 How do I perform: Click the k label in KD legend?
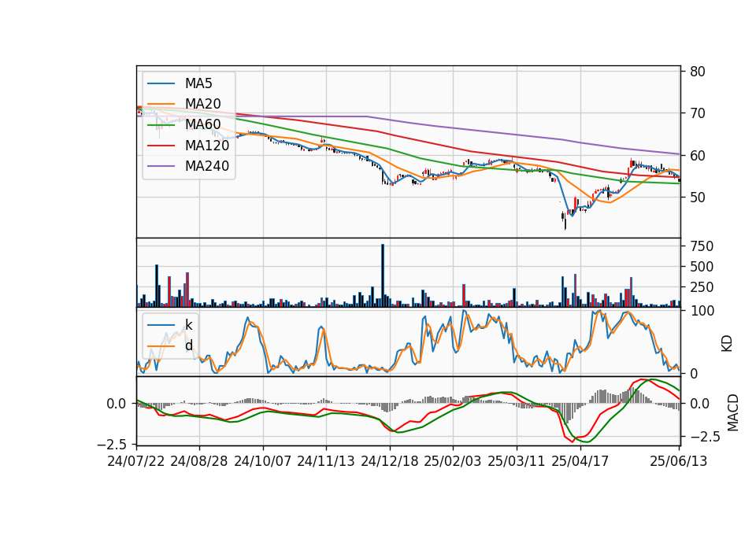(x=188, y=325)
